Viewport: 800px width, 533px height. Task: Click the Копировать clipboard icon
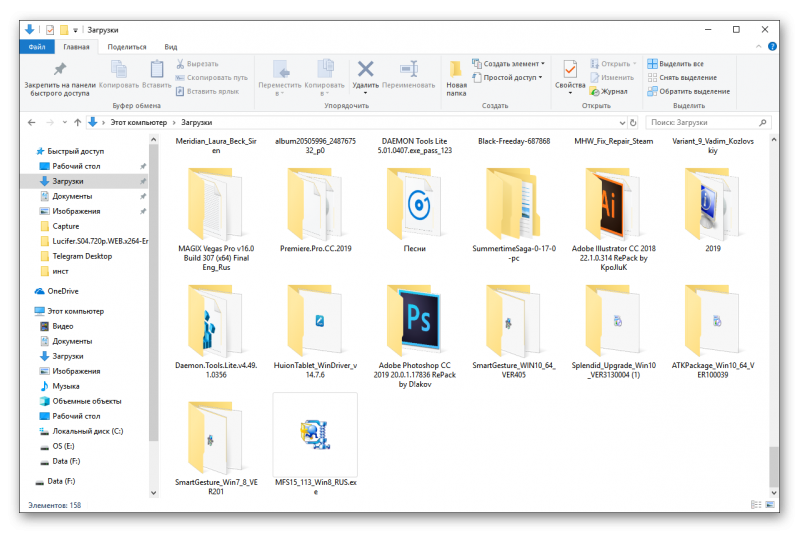119,69
